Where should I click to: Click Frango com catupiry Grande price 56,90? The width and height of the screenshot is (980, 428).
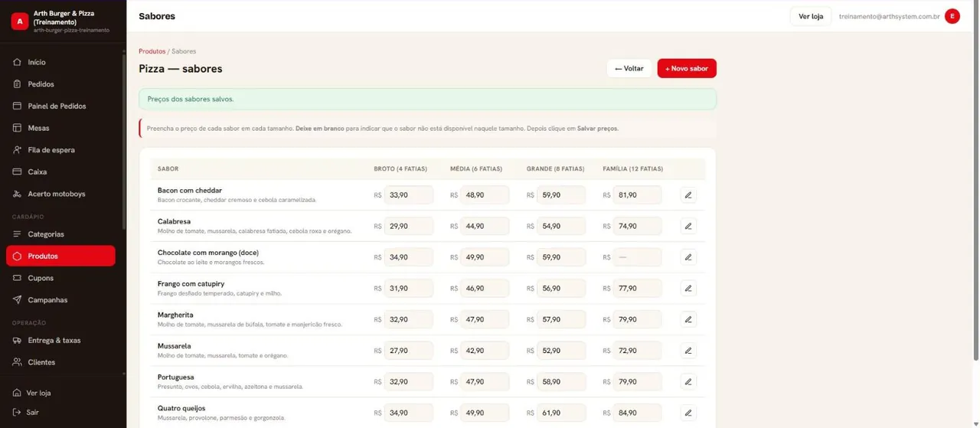[561, 289]
